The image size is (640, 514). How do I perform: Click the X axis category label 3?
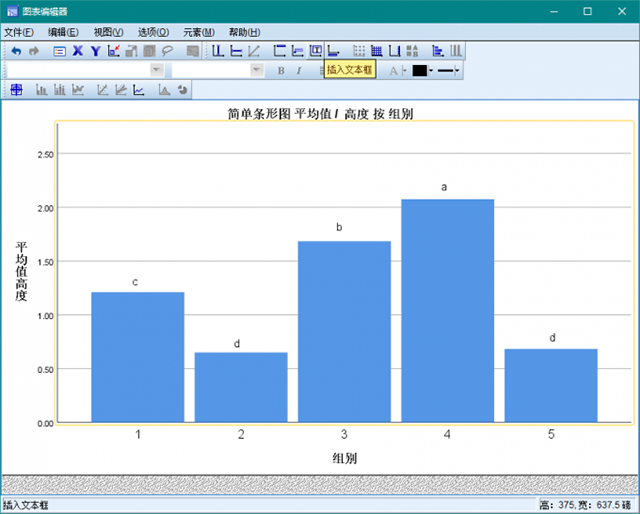click(x=344, y=434)
